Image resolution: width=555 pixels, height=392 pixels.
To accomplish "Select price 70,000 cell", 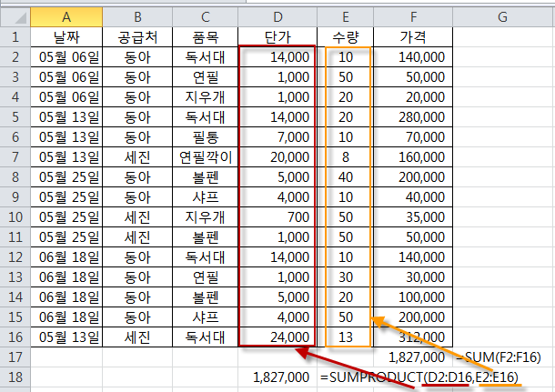I will 413,137.
